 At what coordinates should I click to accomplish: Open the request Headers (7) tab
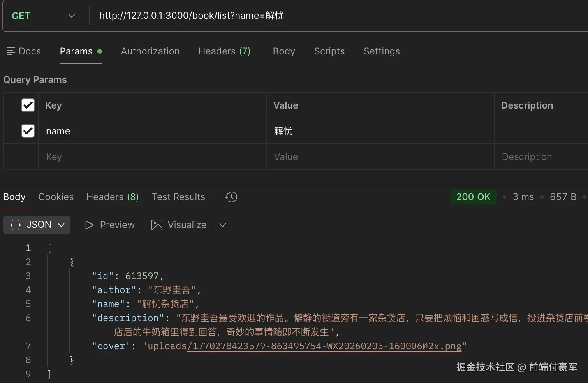225,51
